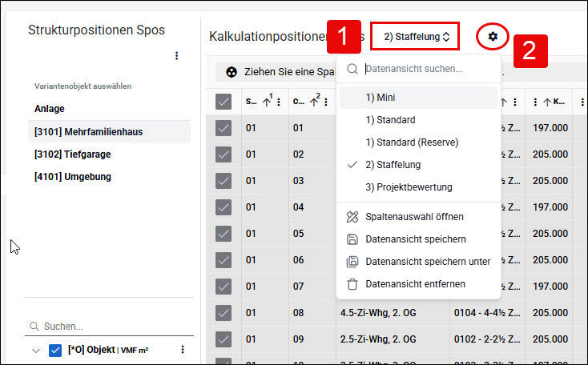The height and width of the screenshot is (365, 588).
Task: Open the Strukturpositionen three-dot menu
Action: click(x=176, y=56)
